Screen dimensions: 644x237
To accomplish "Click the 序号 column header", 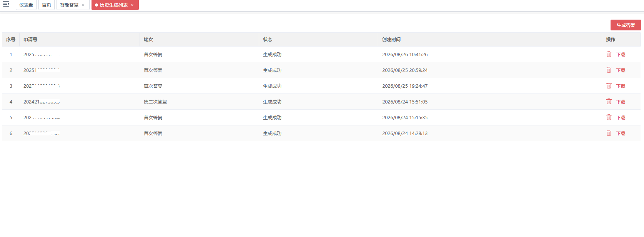I will click(x=11, y=40).
